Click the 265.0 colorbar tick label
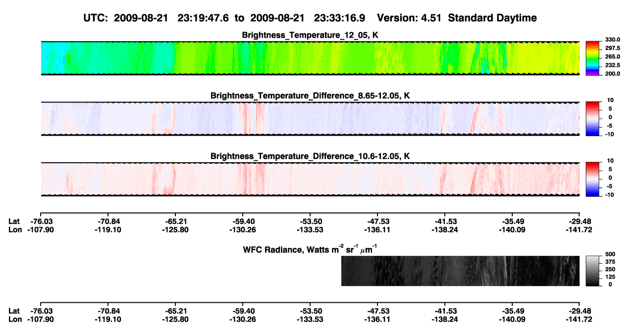Screen dimensions: 644x330 point(612,56)
